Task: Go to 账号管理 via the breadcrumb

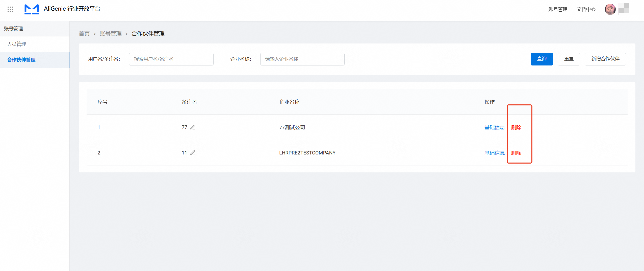Action: [111, 34]
